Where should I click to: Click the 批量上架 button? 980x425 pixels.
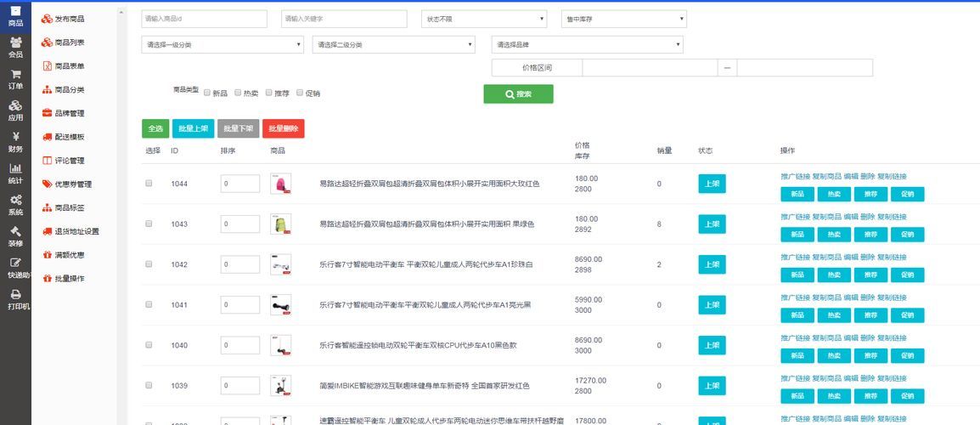coord(193,128)
